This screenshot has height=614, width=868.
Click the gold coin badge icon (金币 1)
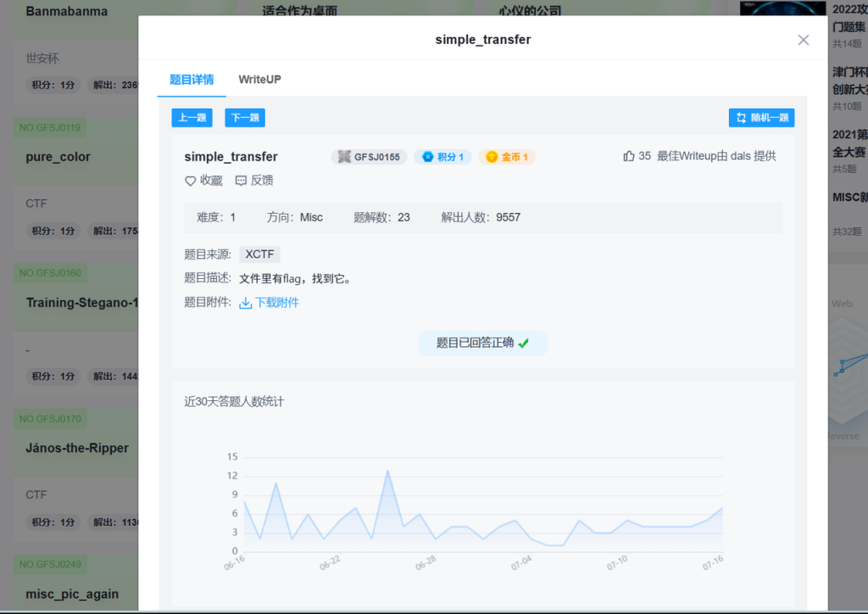coord(492,157)
